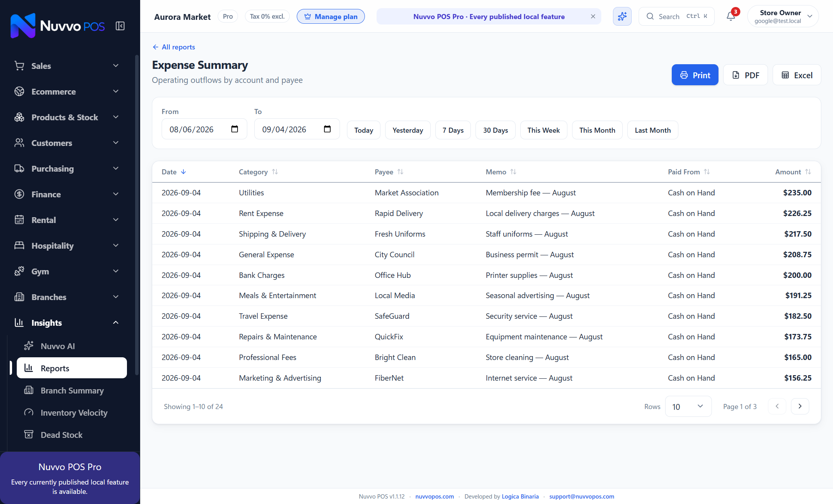The image size is (833, 504).
Task: Dismiss the Nuvvo POS Pro banner
Action: point(593,16)
